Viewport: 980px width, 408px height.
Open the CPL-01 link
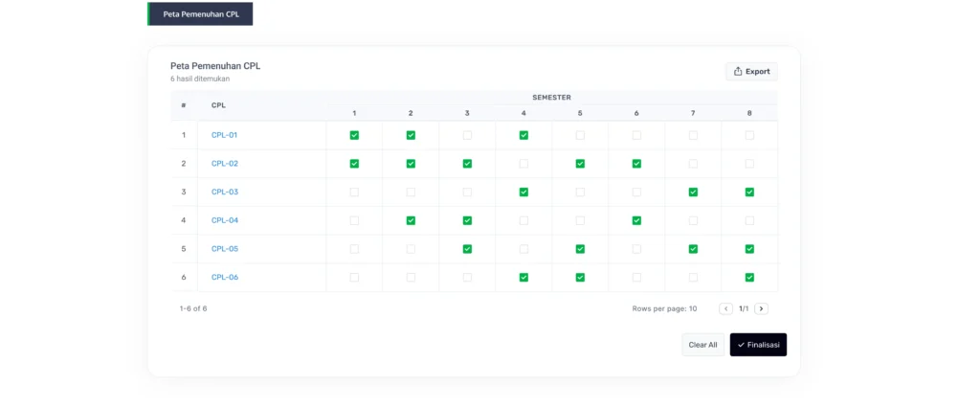224,135
